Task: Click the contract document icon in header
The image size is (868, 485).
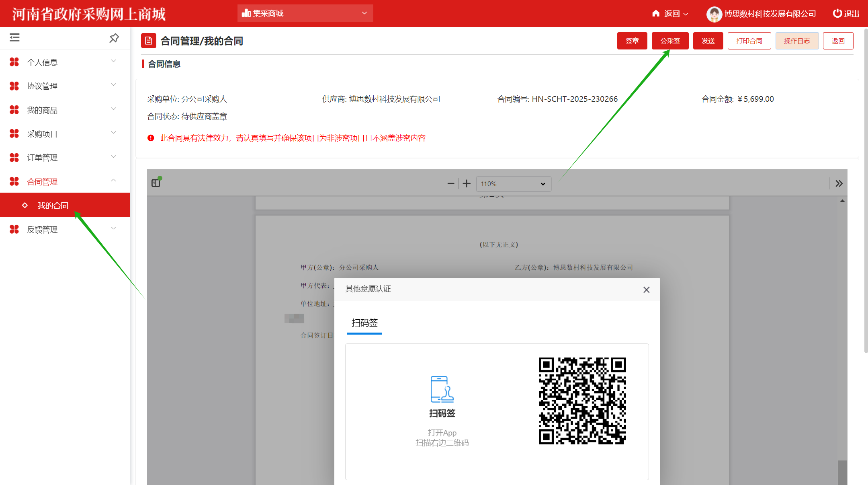Action: tap(149, 41)
